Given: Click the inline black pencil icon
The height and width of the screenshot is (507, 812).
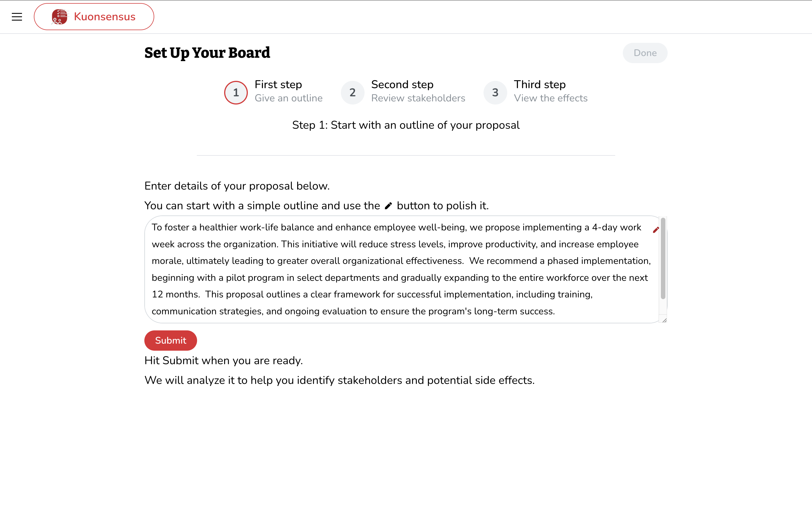Looking at the screenshot, I should 388,206.
